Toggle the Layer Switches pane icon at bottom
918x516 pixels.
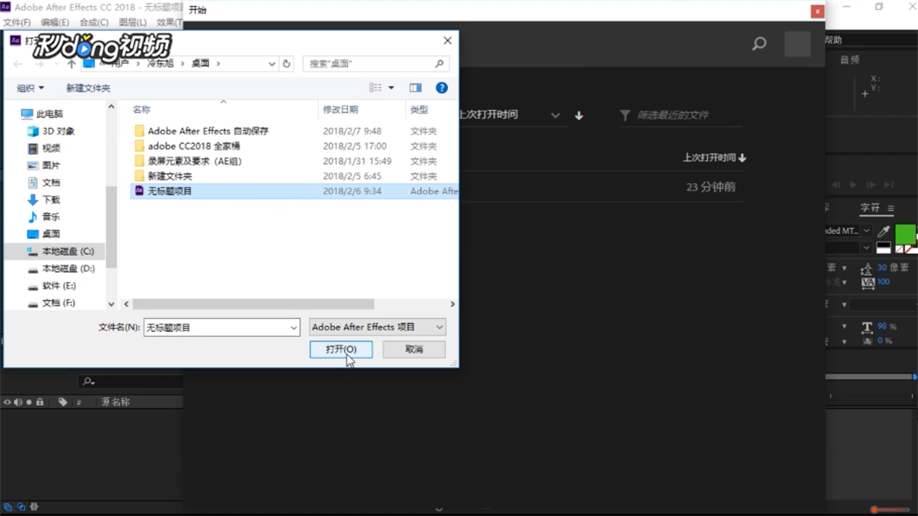[x=8, y=507]
